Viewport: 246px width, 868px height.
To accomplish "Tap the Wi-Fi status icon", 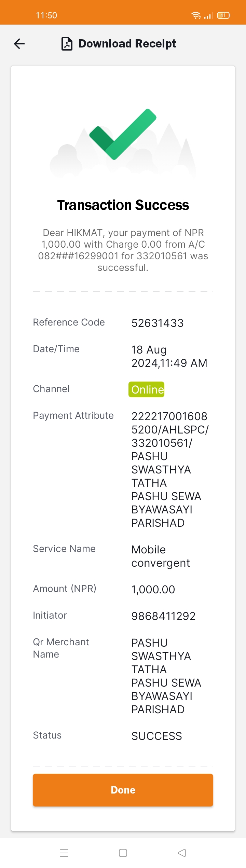I will pyautogui.click(x=196, y=15).
